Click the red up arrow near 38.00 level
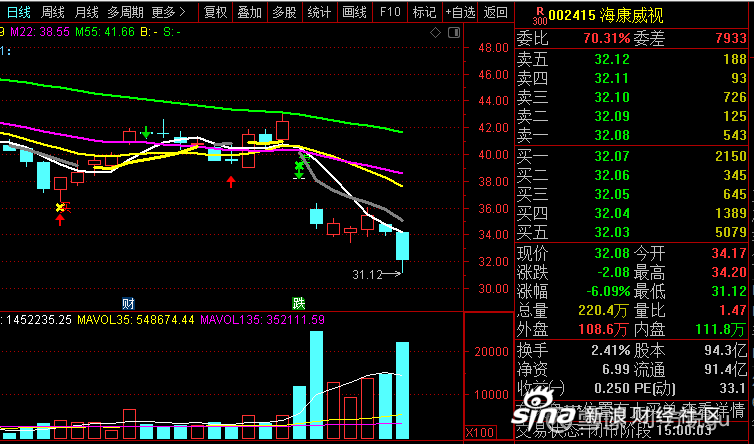 231,181
